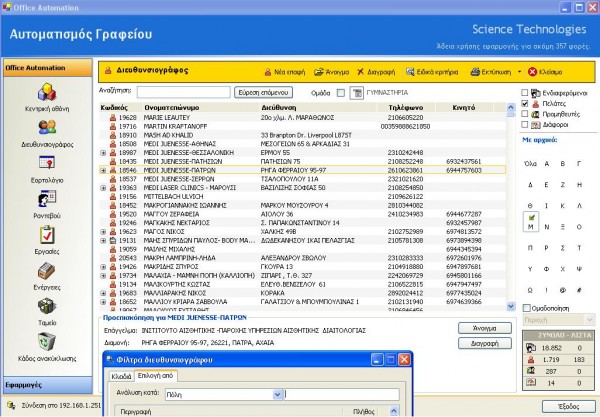Click Άνοιγμα in yellow toolbar
The height and width of the screenshot is (417, 600).
tap(331, 72)
